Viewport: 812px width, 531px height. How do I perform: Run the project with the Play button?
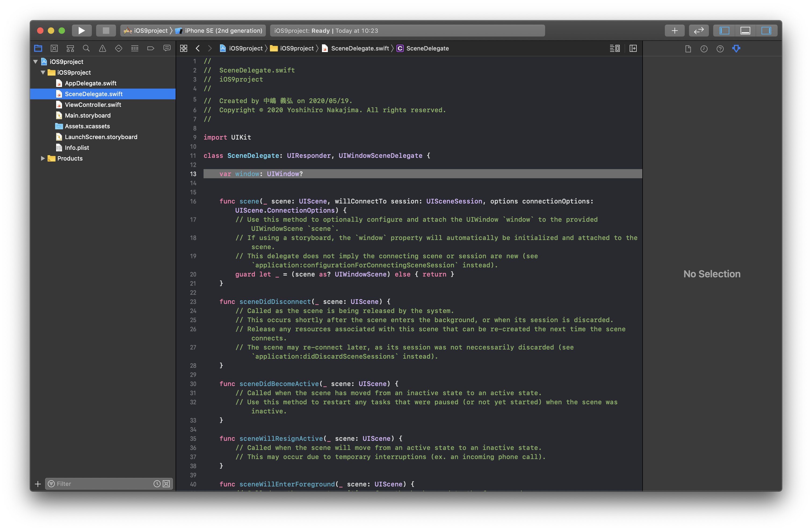pyautogui.click(x=82, y=31)
